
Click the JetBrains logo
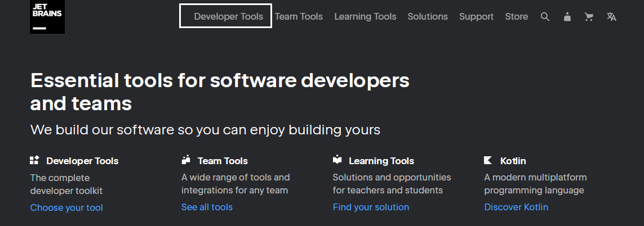click(47, 16)
